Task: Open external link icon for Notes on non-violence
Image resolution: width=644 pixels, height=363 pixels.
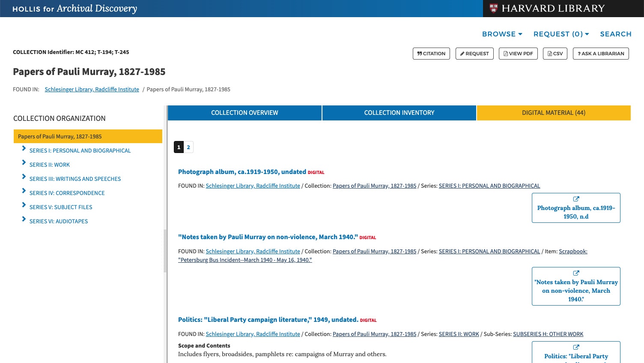Action: [x=576, y=273]
